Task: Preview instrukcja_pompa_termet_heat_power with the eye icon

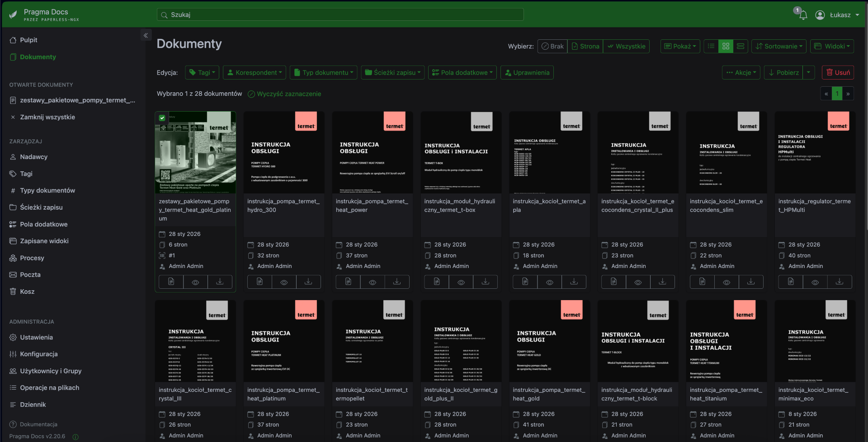Action: [373, 282]
